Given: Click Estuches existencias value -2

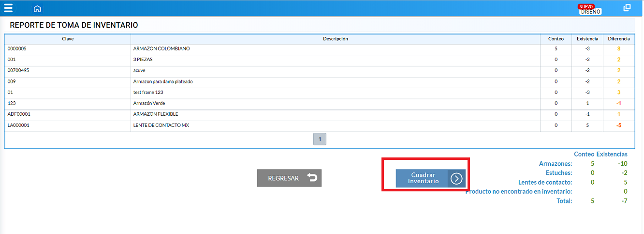Looking at the screenshot, I should point(624,173).
